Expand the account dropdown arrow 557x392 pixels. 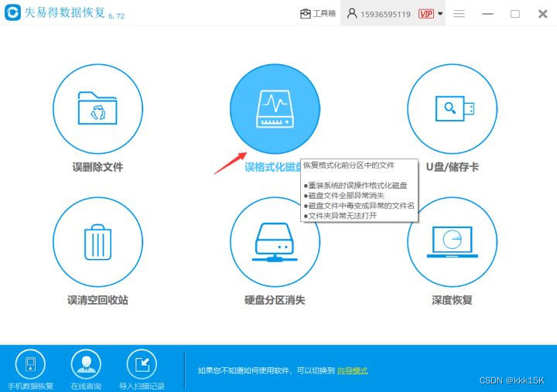(440, 14)
